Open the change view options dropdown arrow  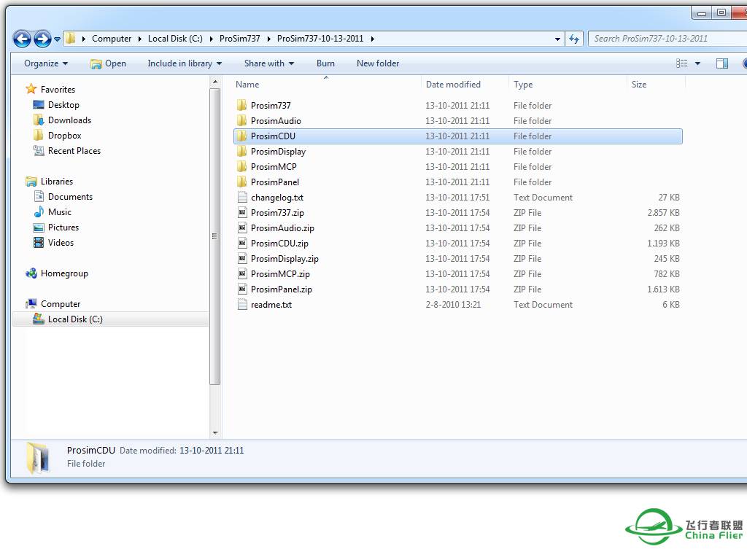point(697,63)
